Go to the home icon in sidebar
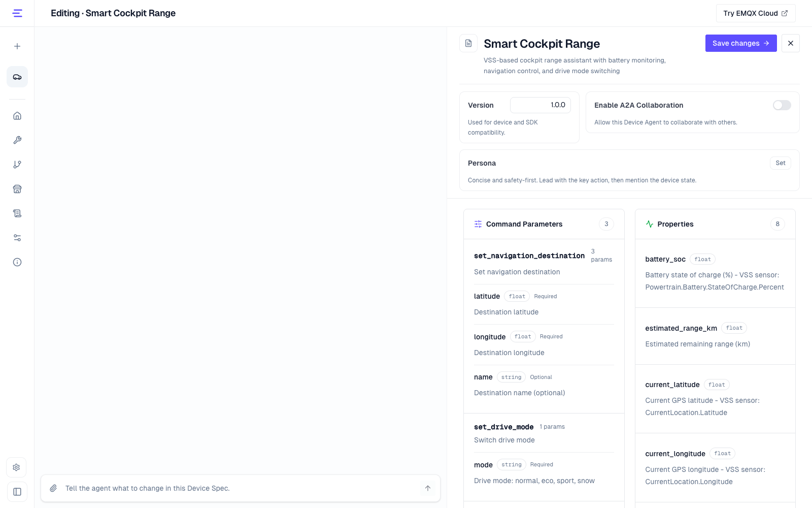Image resolution: width=812 pixels, height=508 pixels. coord(17,116)
